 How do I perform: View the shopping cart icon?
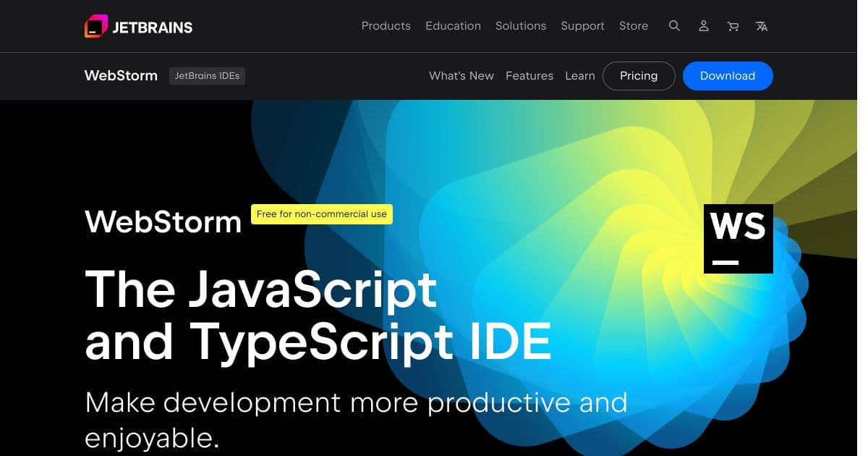point(732,26)
